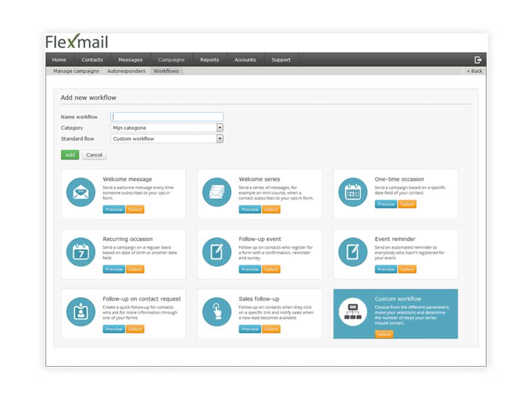Click the 'Sales follow-up' card title
Image resolution: width=532 pixels, height=401 pixels.
(259, 299)
